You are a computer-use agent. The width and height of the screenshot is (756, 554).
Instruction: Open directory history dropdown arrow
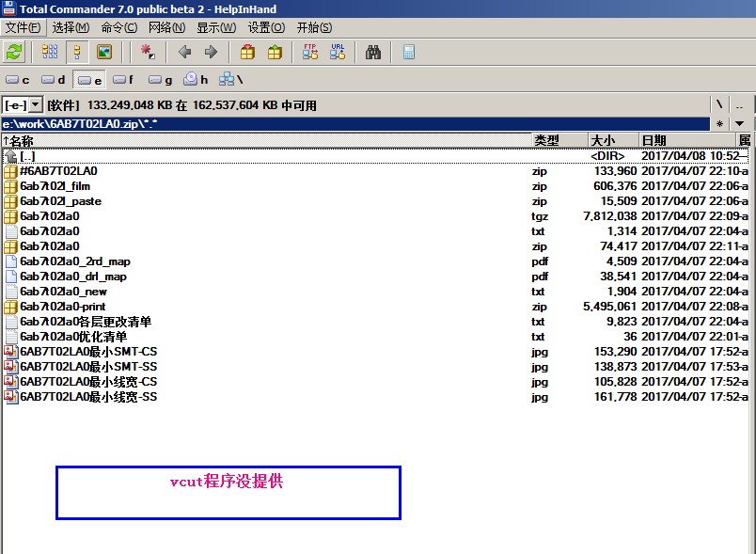[740, 124]
